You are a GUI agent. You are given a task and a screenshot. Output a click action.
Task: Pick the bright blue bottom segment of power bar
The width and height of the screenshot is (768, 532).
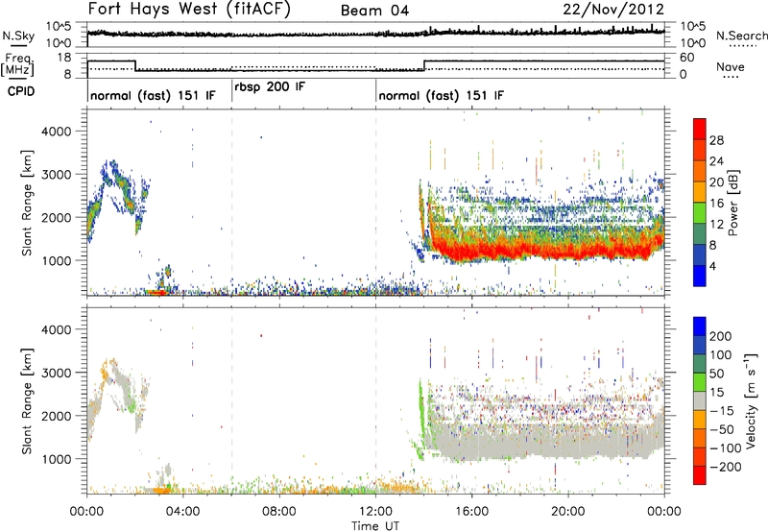click(700, 276)
